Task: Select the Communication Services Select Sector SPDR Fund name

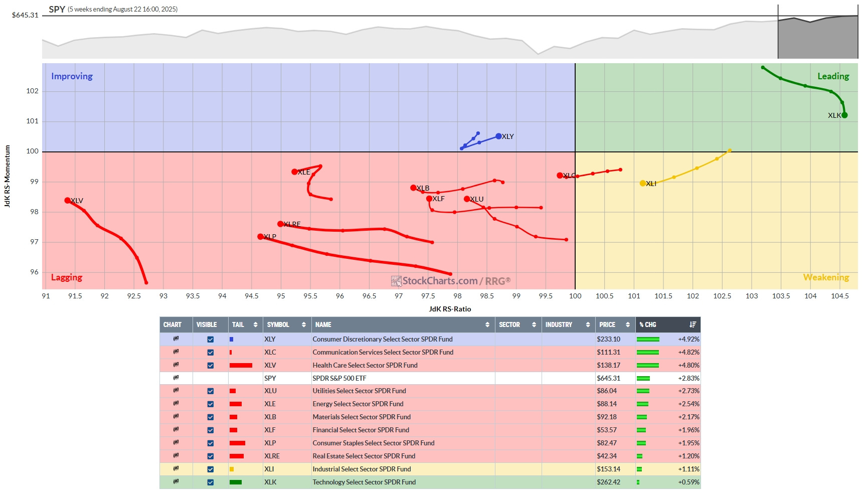Action: point(383,353)
